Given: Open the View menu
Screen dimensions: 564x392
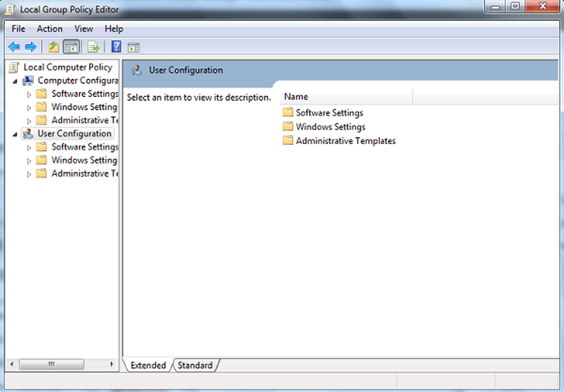Looking at the screenshot, I should click(83, 29).
